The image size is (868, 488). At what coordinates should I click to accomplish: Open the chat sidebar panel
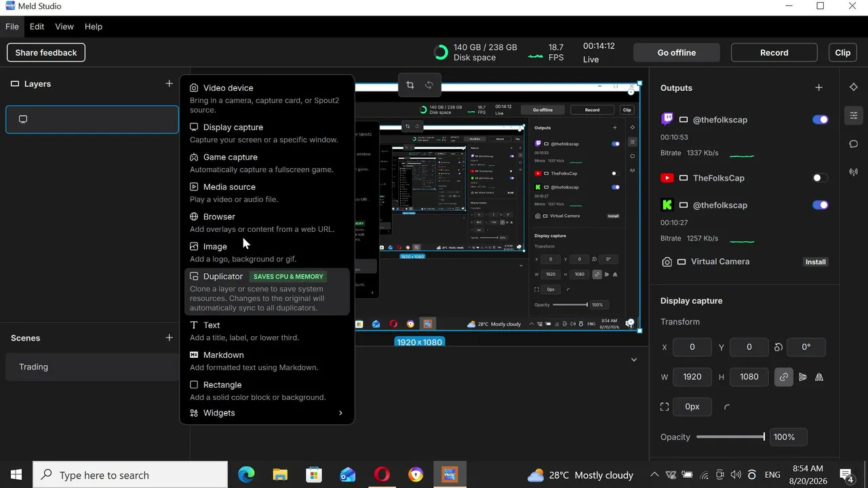854,144
